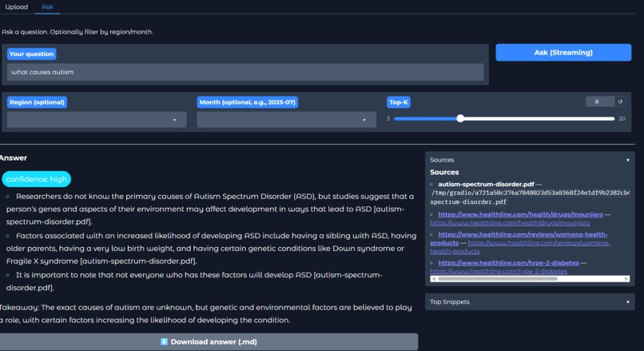Click the bold Sources heading in panel

tap(444, 172)
